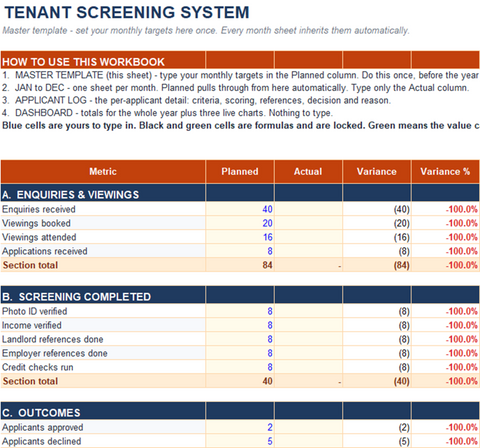Select the Income verified label
480x448 pixels.
click(x=32, y=325)
